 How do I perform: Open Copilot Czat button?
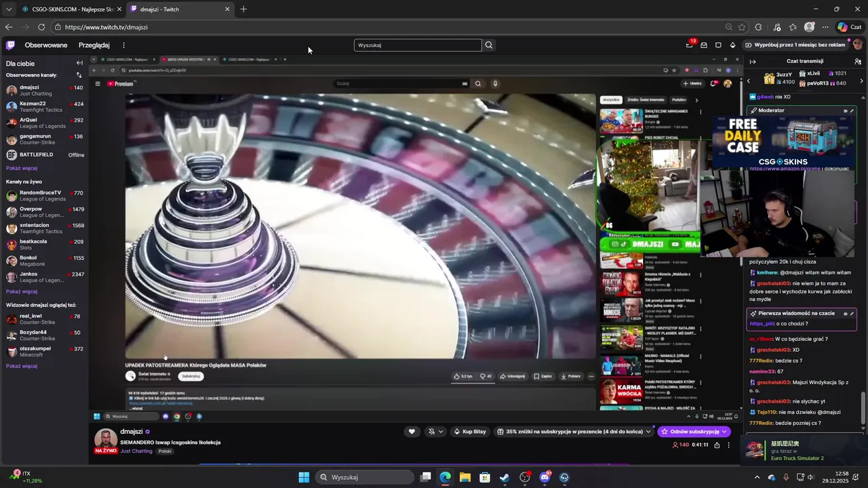849,27
